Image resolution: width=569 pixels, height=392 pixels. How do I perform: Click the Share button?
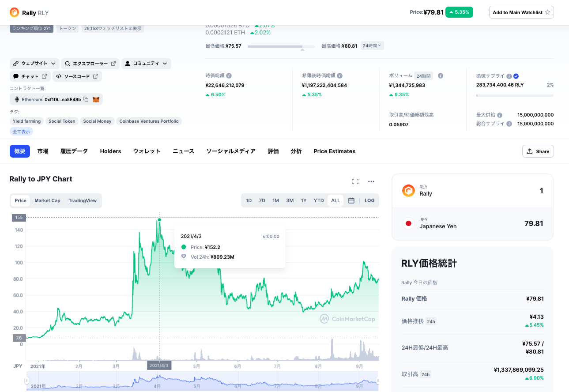[x=538, y=151]
